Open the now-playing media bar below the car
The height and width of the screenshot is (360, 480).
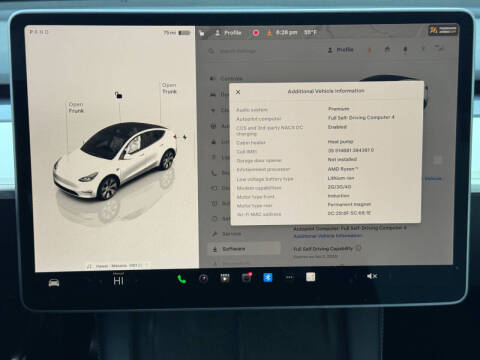[x=117, y=266]
